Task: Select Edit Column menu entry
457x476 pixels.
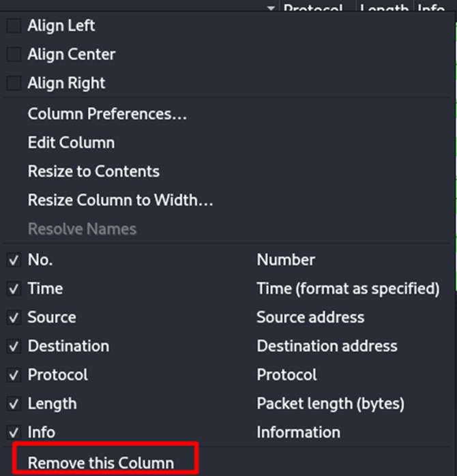Action: pos(71,143)
